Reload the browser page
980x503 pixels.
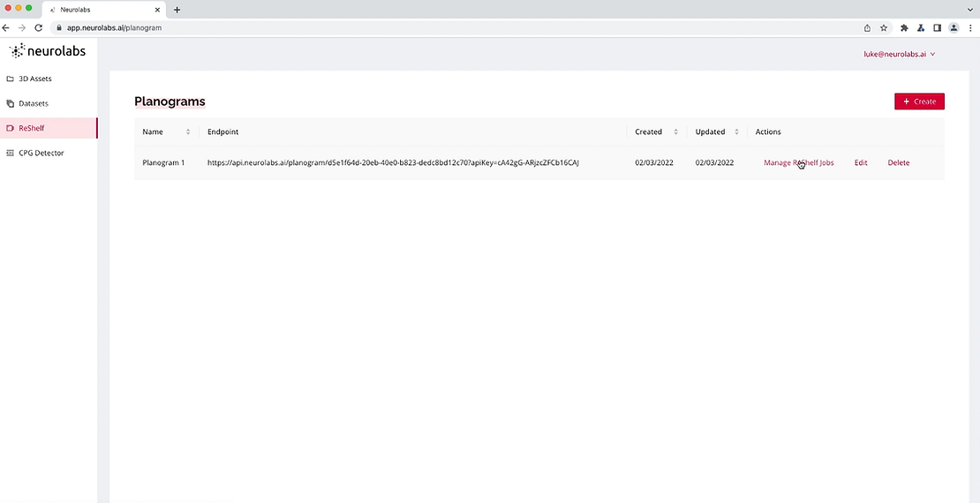(x=39, y=27)
